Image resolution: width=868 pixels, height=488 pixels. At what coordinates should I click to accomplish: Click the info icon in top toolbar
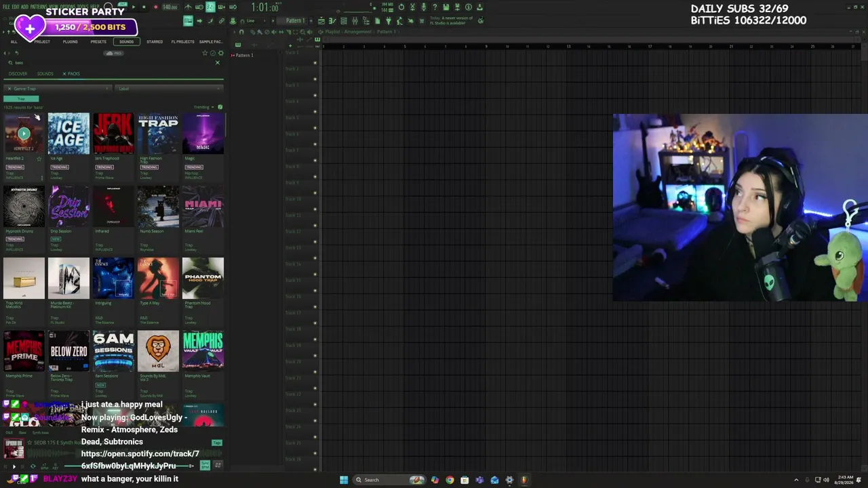pyautogui.click(x=469, y=7)
